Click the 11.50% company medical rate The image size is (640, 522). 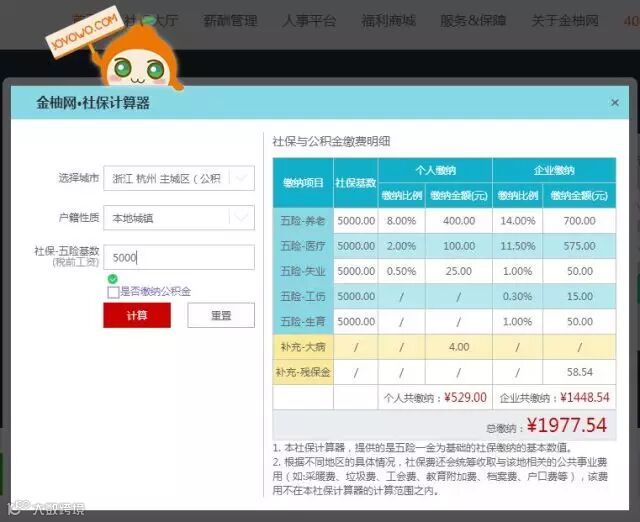518,246
